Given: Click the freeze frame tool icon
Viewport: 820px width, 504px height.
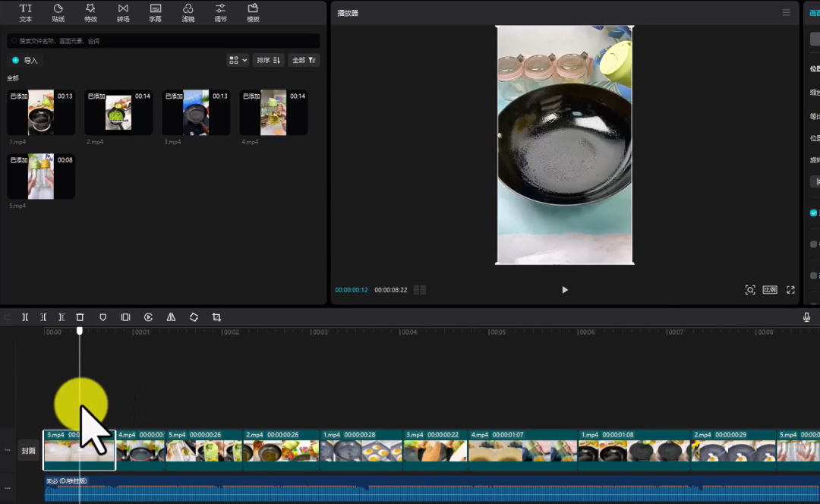Looking at the screenshot, I should [x=125, y=317].
